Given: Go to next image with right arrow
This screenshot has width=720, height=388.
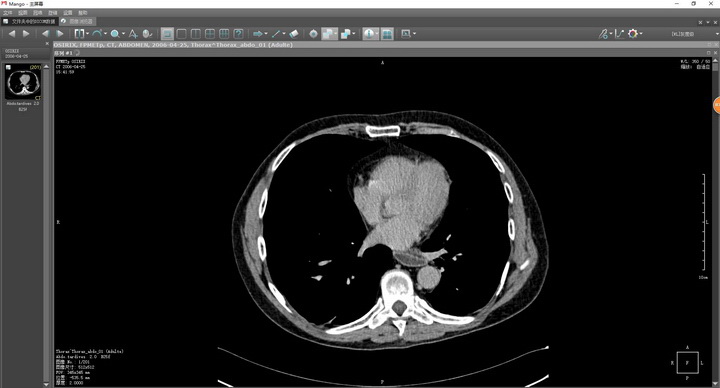Looking at the screenshot, I should click(26, 34).
